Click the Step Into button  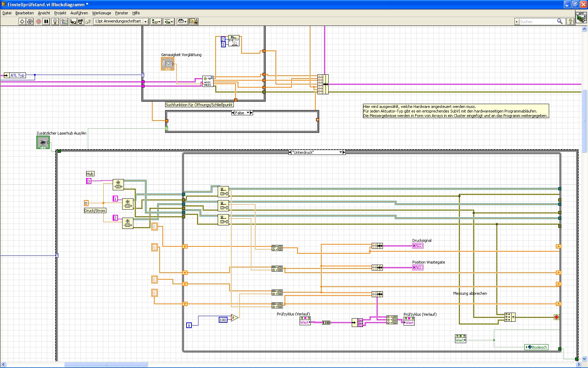coord(73,22)
